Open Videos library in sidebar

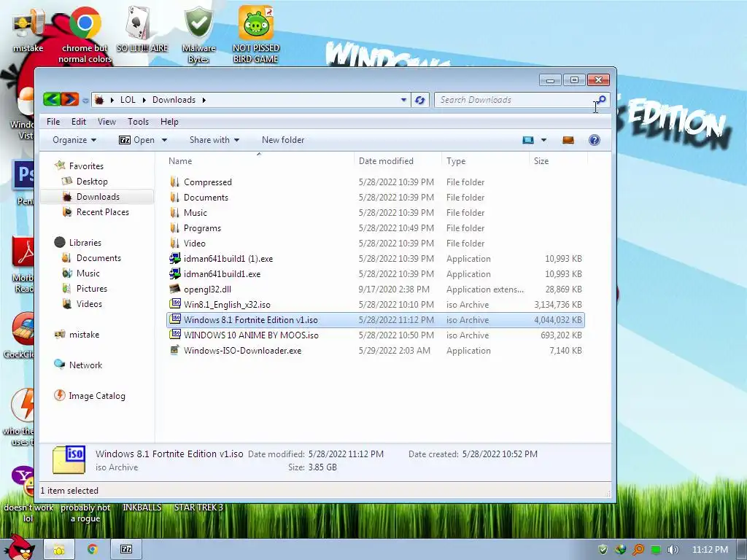(x=89, y=304)
